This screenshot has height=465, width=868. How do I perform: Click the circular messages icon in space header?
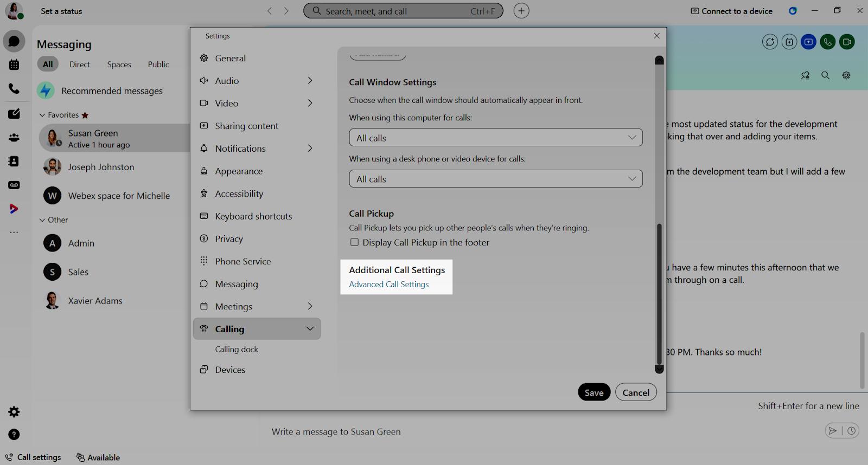coord(770,42)
